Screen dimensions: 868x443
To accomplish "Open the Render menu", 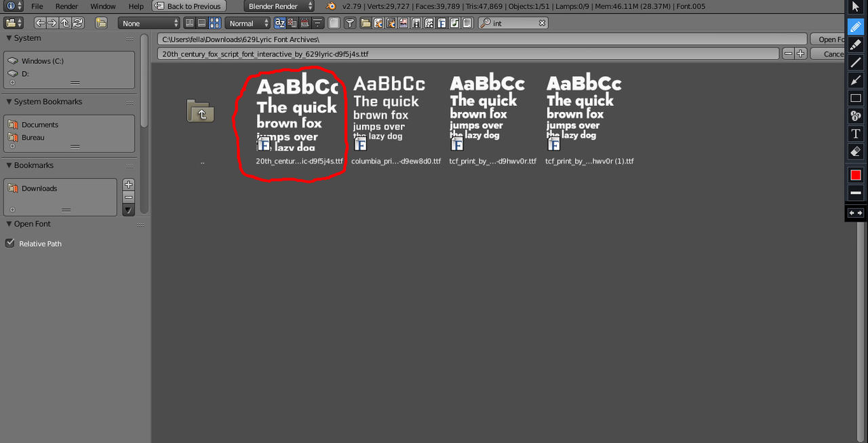I will point(66,6).
